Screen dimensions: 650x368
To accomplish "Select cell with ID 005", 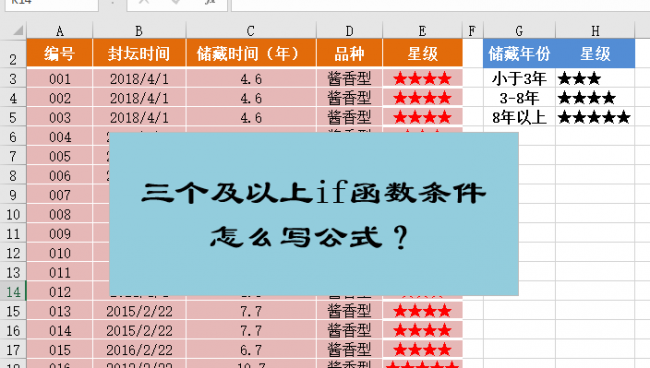I will click(60, 156).
